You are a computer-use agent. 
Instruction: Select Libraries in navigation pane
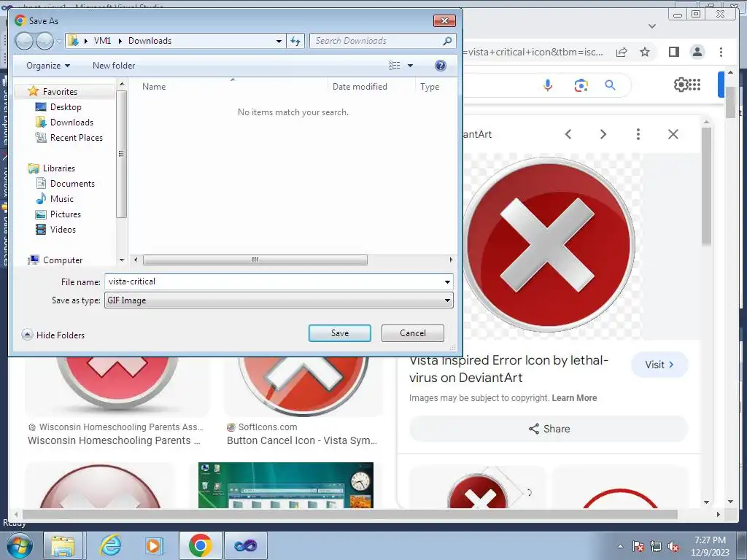coord(58,168)
